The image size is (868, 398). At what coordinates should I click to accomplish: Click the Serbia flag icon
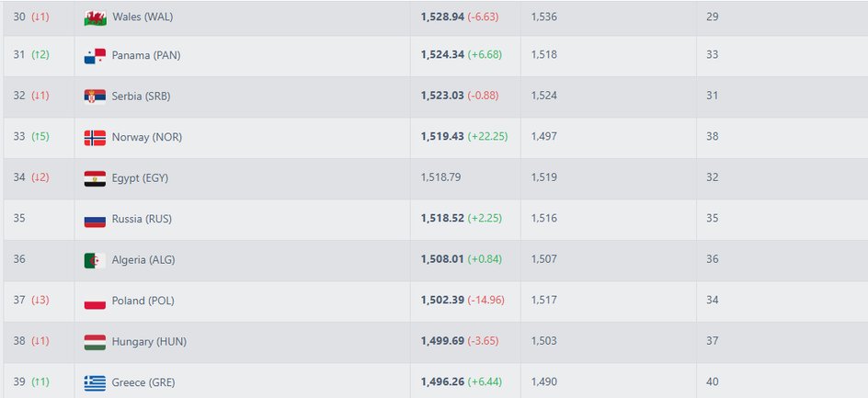pyautogui.click(x=95, y=97)
